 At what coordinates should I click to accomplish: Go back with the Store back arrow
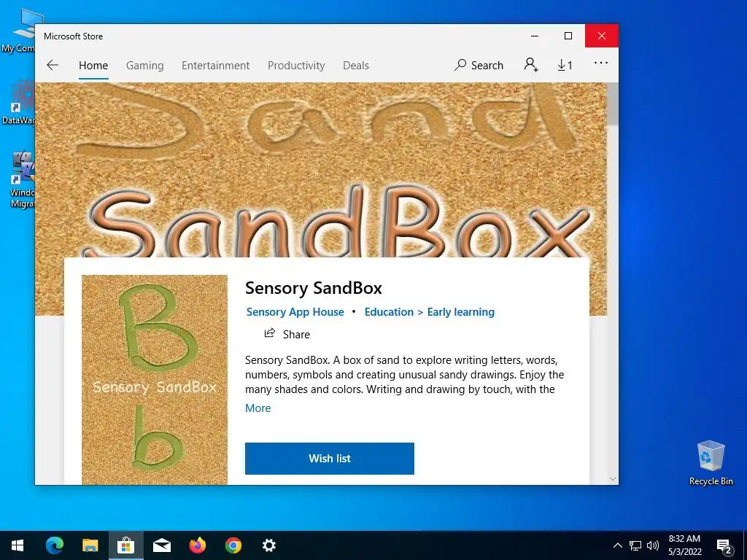click(x=53, y=65)
